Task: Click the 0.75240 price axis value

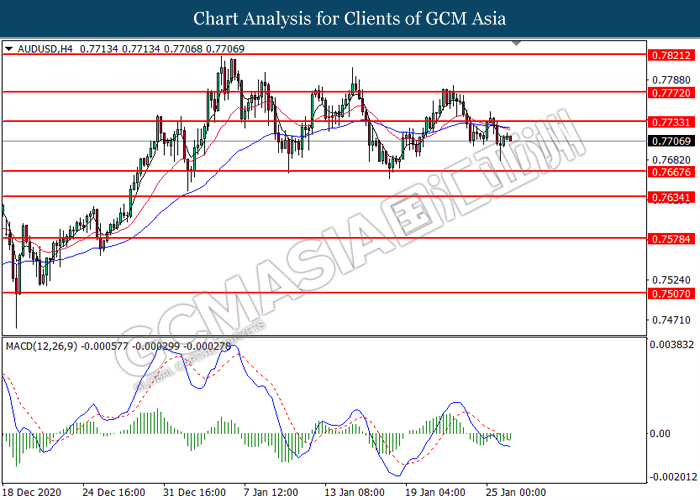Action: (x=671, y=280)
